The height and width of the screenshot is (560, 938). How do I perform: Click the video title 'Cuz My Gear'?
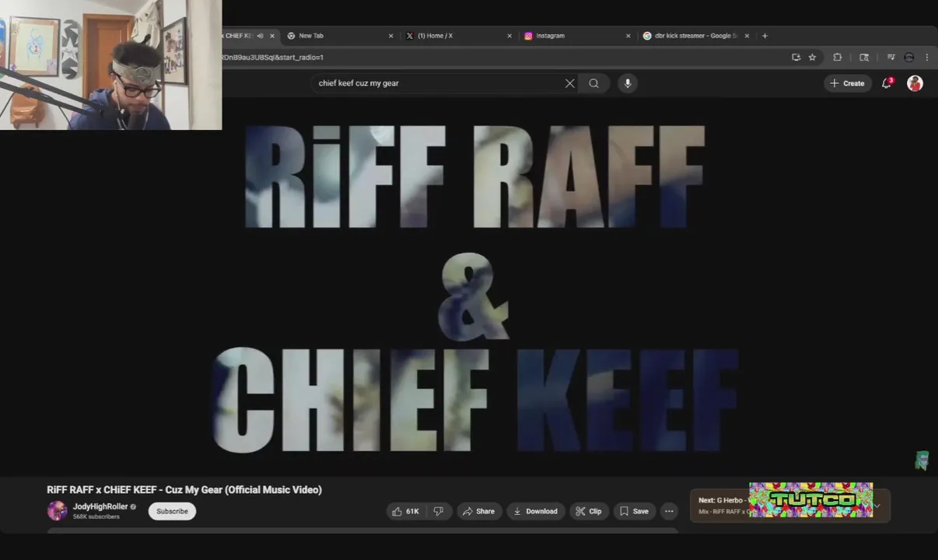184,489
